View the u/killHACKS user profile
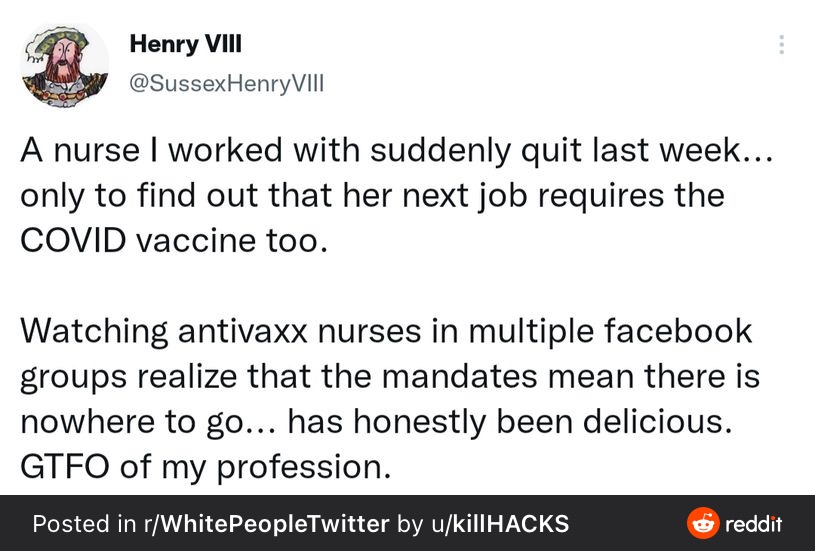The image size is (815, 551). click(x=500, y=523)
